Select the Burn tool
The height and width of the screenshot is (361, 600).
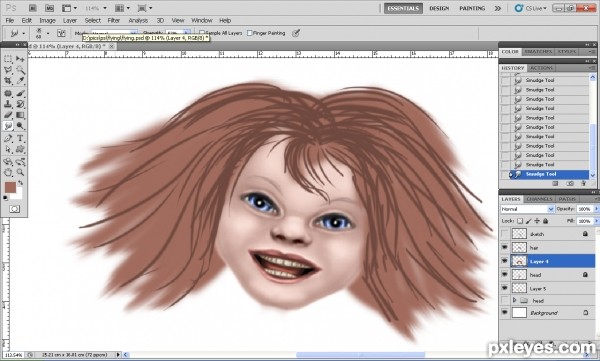click(x=20, y=126)
